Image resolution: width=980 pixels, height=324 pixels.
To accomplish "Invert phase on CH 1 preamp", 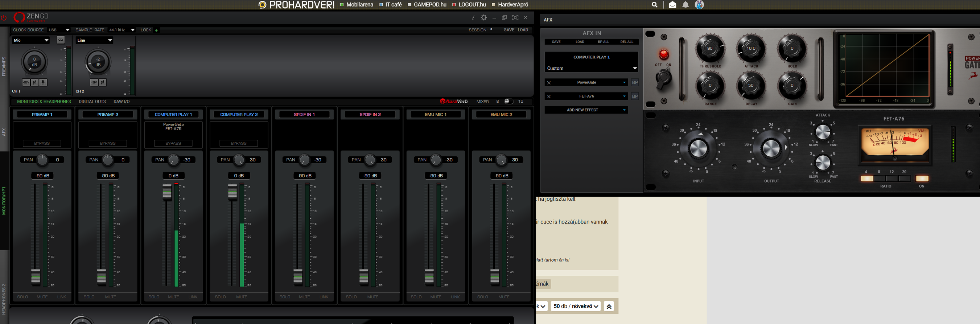I will [34, 82].
